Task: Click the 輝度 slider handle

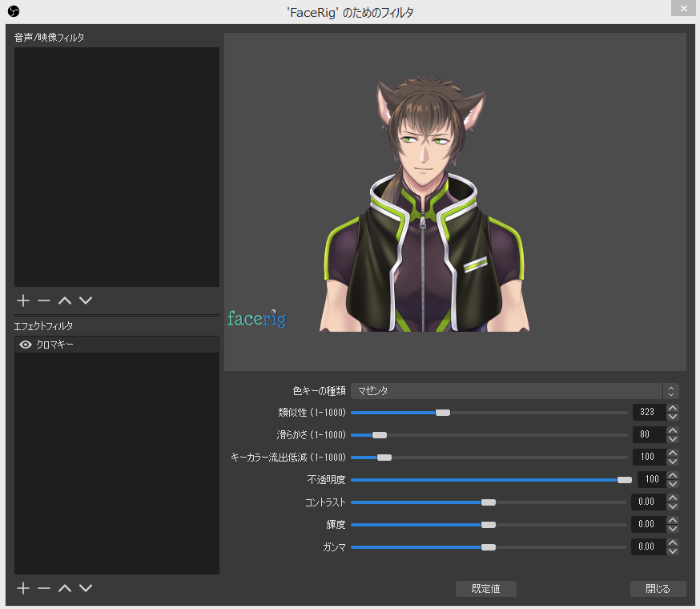Action: (489, 525)
